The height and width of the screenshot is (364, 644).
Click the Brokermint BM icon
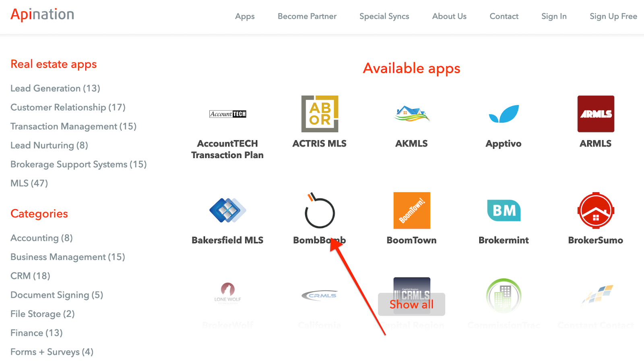[x=504, y=211]
